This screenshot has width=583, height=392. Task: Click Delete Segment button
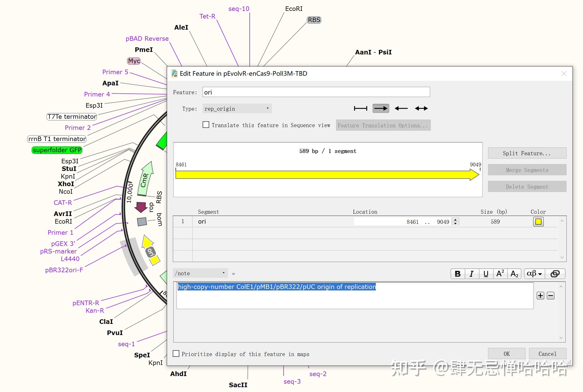pyautogui.click(x=527, y=187)
